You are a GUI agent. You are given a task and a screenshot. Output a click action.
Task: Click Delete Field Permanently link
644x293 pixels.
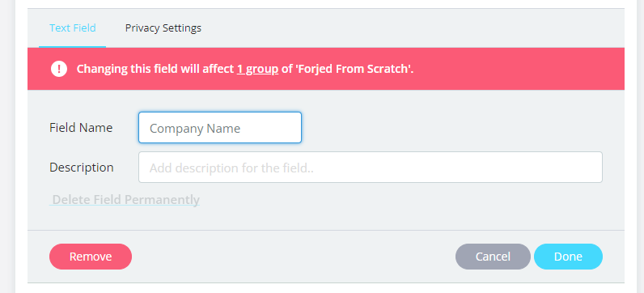125,200
